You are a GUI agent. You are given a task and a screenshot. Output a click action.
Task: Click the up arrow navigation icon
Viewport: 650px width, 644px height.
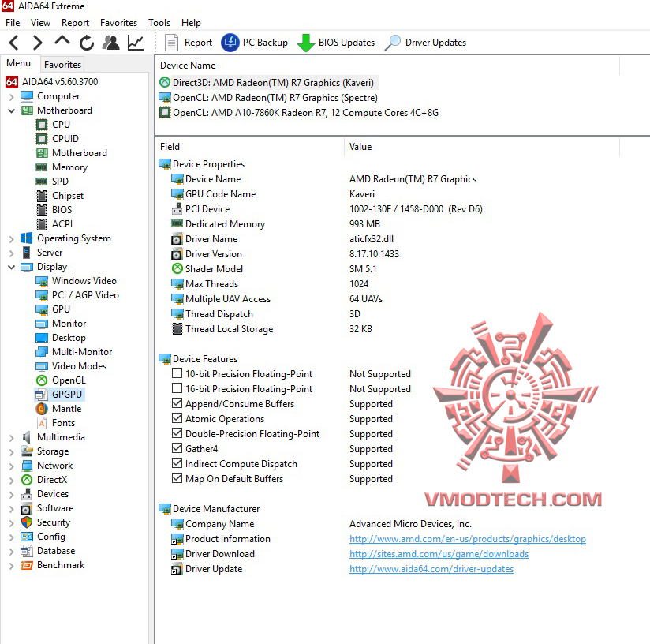(x=62, y=41)
